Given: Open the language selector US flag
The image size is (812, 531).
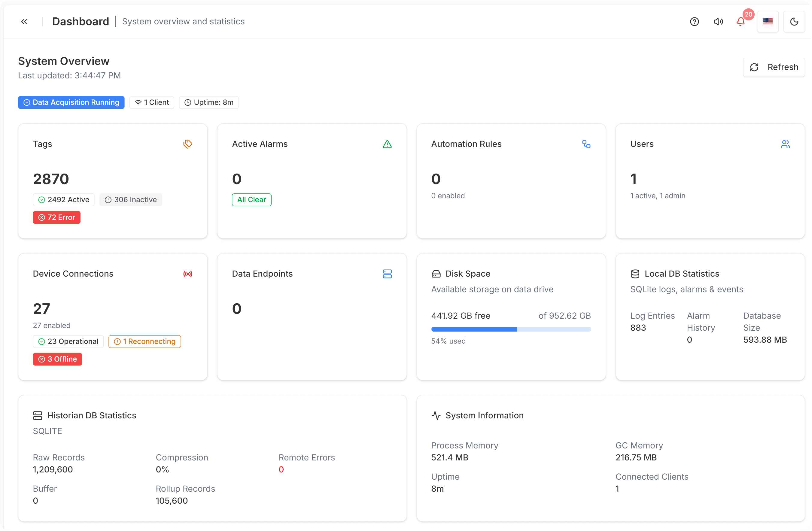Looking at the screenshot, I should pyautogui.click(x=768, y=22).
